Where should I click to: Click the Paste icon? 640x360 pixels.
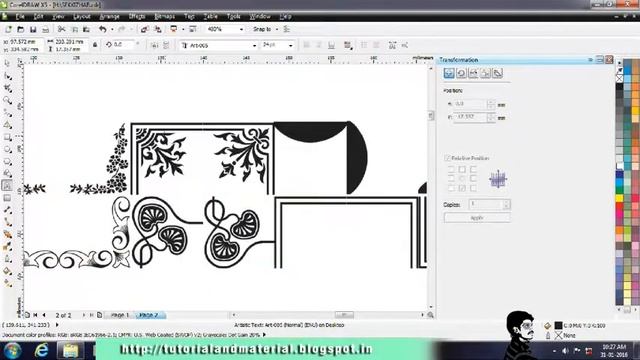pos(86,29)
